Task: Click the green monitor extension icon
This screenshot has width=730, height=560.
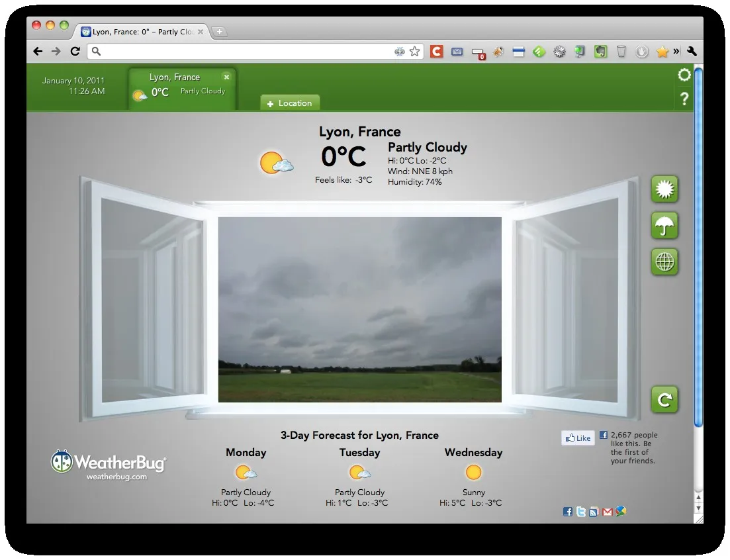Action: click(x=580, y=52)
